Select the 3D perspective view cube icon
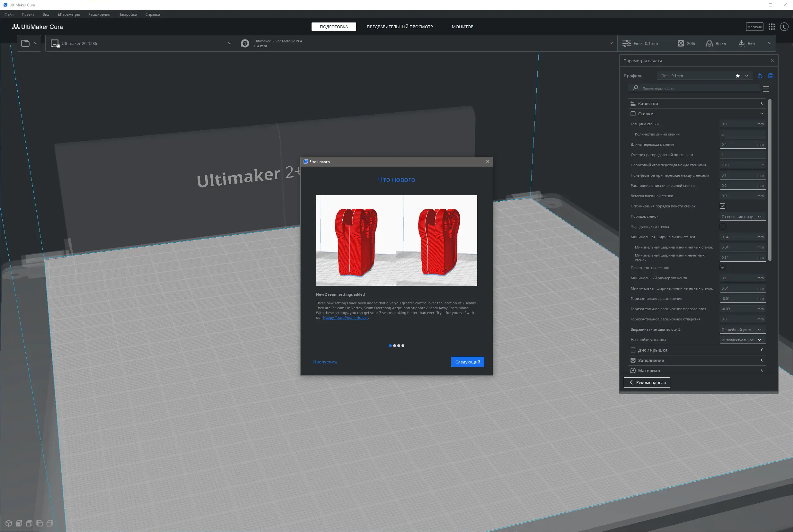This screenshot has height=532, width=793. (x=9, y=523)
